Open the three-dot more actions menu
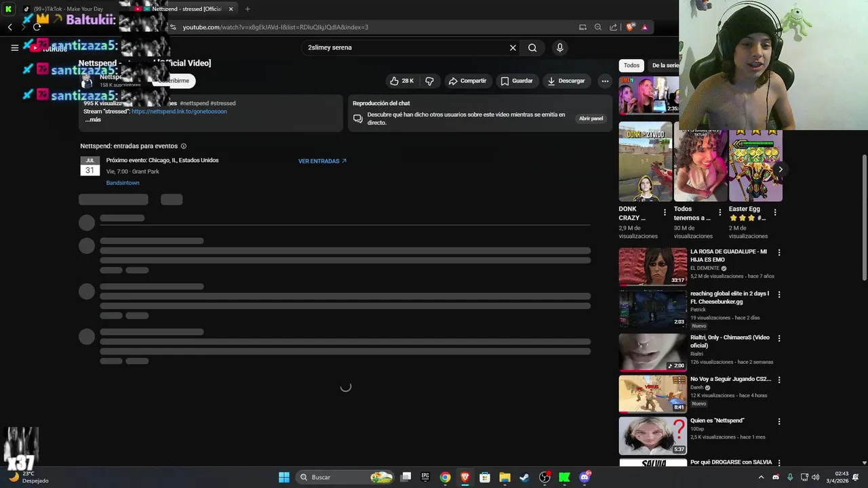The height and width of the screenshot is (488, 868). (x=605, y=81)
